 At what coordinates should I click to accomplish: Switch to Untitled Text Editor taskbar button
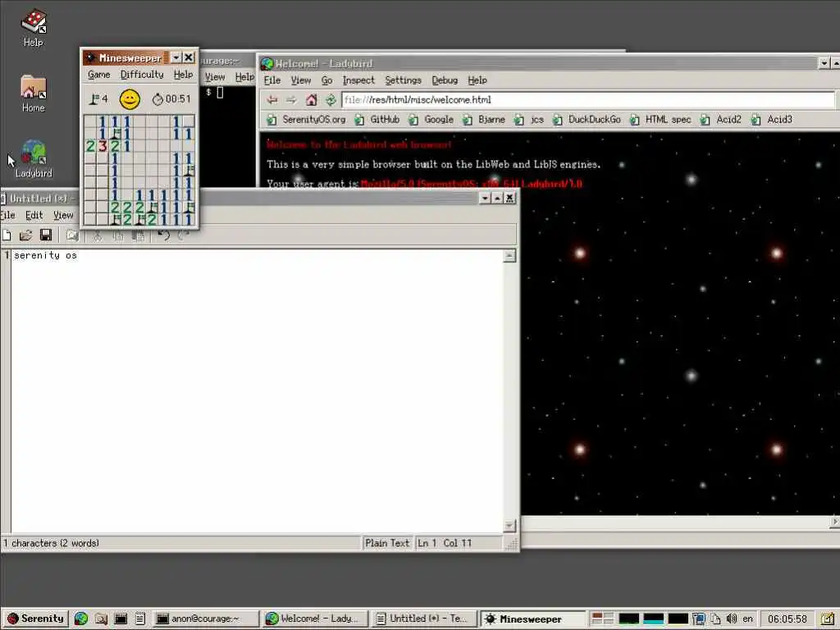point(424,619)
